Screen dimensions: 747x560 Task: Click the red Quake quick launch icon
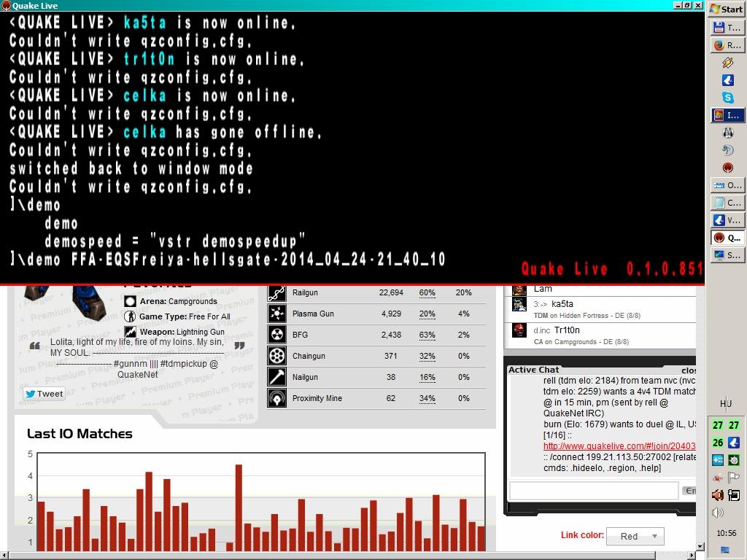[x=727, y=168]
